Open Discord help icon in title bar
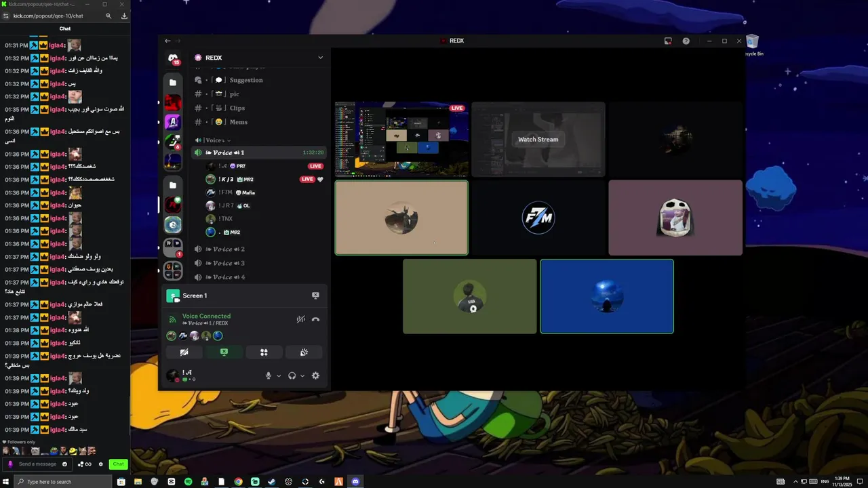The image size is (868, 488). [686, 41]
